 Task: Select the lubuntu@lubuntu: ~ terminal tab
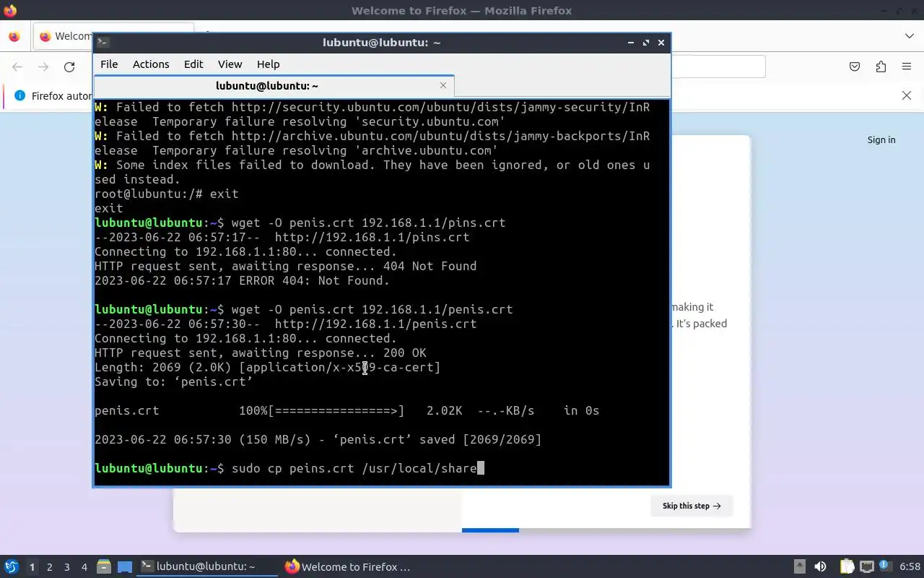pyautogui.click(x=267, y=86)
